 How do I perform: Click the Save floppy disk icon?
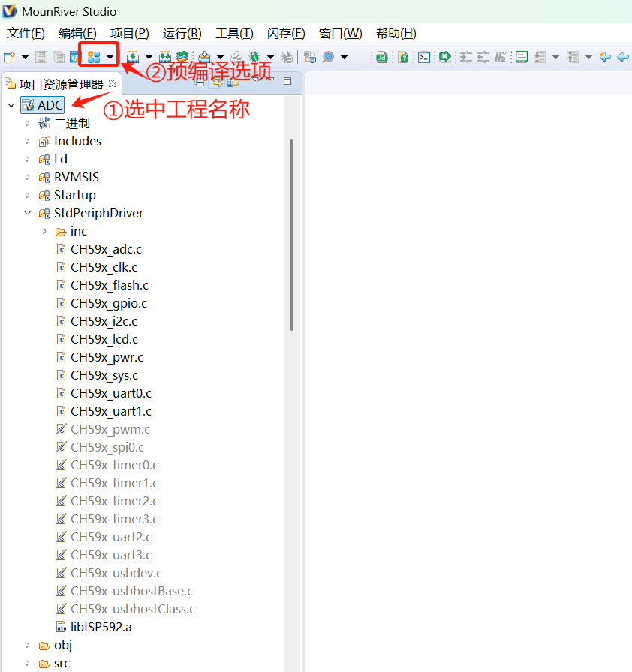41,57
